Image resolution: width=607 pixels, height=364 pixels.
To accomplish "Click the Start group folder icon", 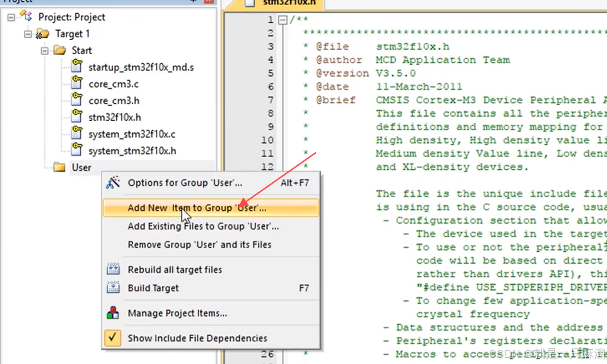I will (x=60, y=50).
